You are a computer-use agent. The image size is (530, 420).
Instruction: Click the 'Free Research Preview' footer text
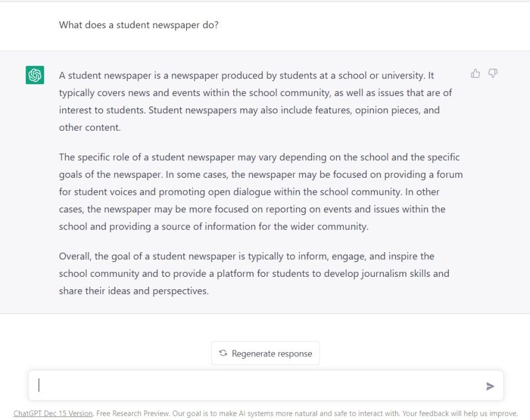point(132,414)
